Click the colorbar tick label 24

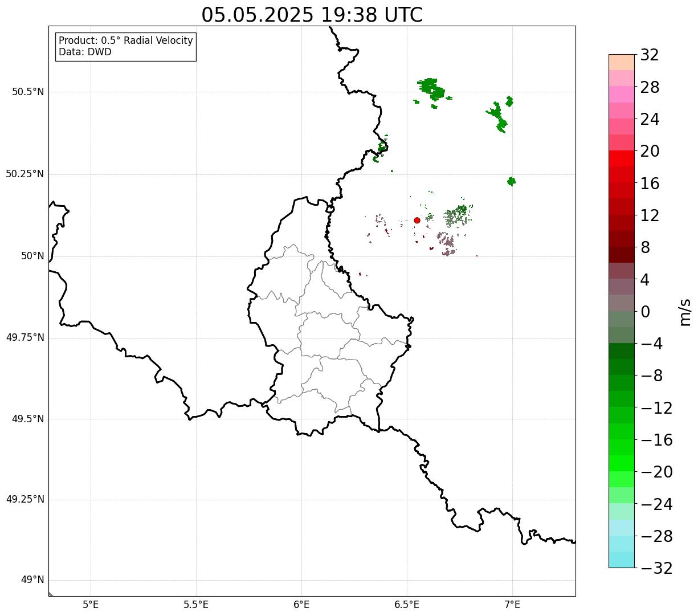pyautogui.click(x=650, y=119)
